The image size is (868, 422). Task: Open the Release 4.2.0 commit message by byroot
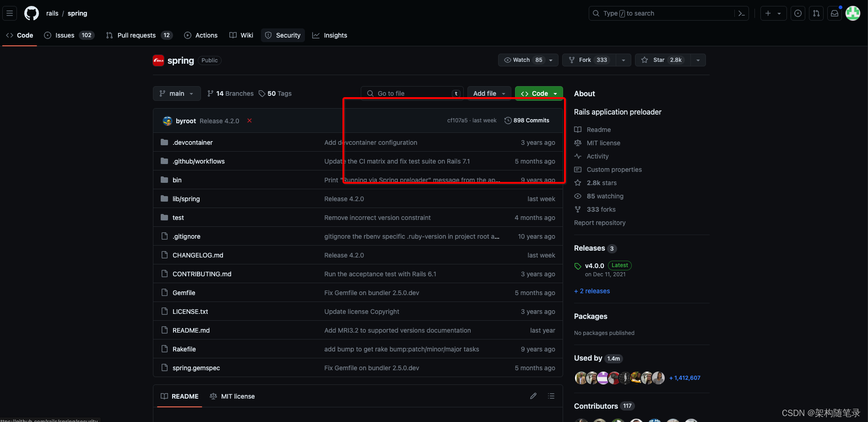(x=219, y=121)
